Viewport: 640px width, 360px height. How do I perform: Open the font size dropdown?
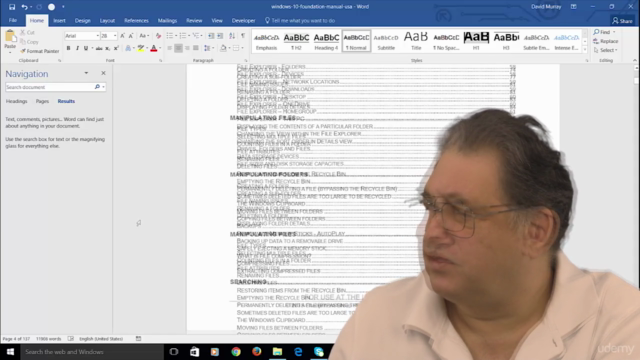pyautogui.click(x=115, y=36)
